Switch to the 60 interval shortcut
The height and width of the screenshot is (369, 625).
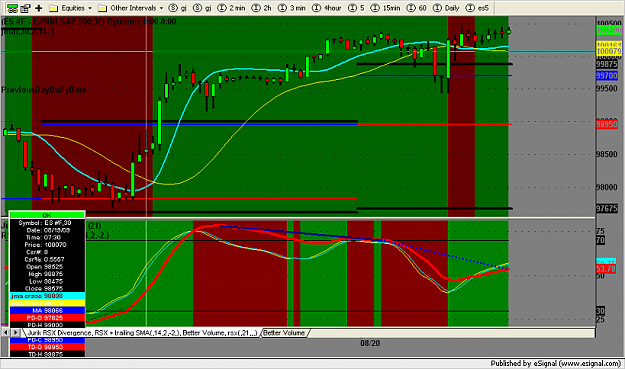[417, 8]
